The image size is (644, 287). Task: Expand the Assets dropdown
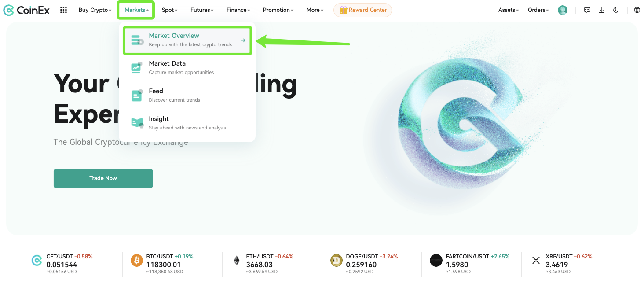[509, 10]
